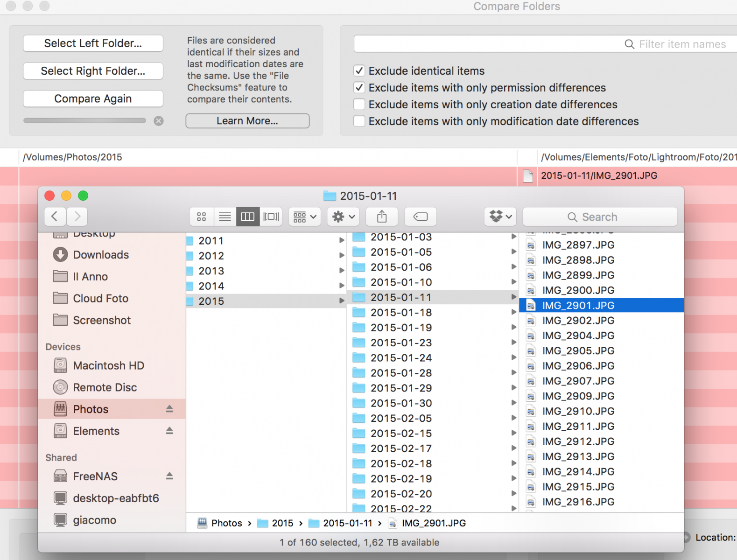Screen dimensions: 737x560
Task: Go back in Finder navigation
Action: pyautogui.click(x=55, y=217)
